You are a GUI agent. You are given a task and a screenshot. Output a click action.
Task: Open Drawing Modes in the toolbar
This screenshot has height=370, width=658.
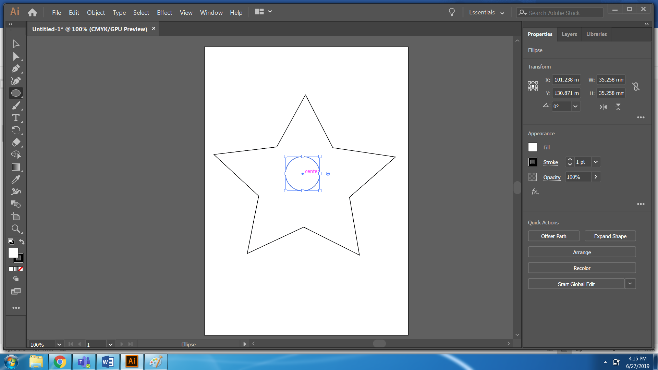(x=16, y=279)
